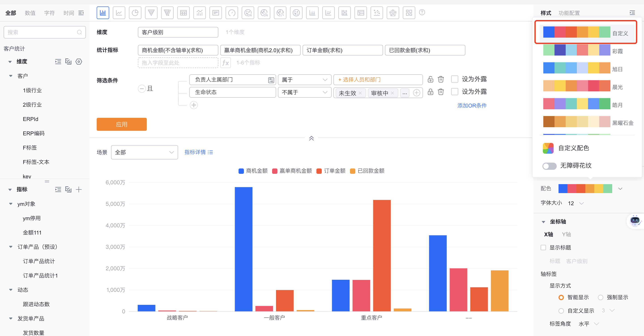Toggle the 商机金额 legend series

(253, 171)
